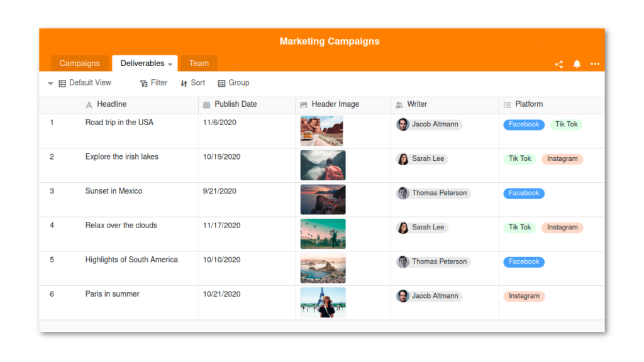Click the Group icon in toolbar

221,84
